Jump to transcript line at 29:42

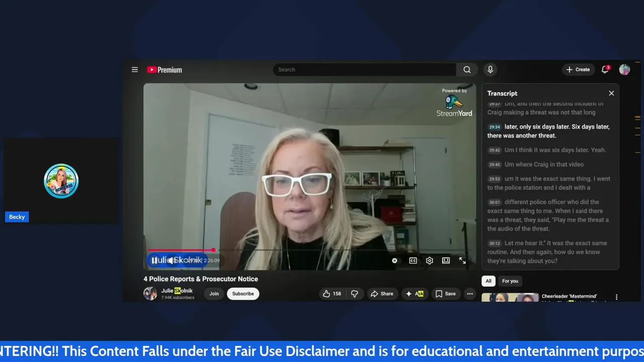tap(550, 150)
